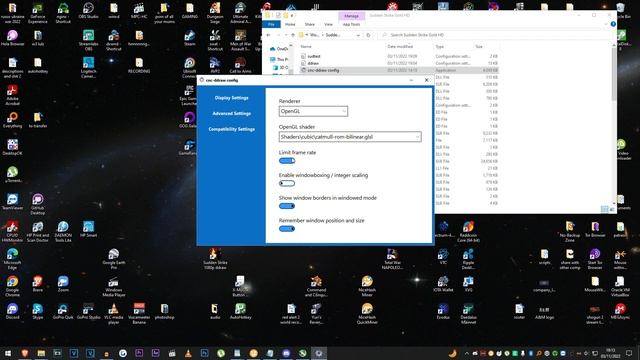640x360 pixels.
Task: Open OBS Studio desktop icon
Action: [88, 12]
